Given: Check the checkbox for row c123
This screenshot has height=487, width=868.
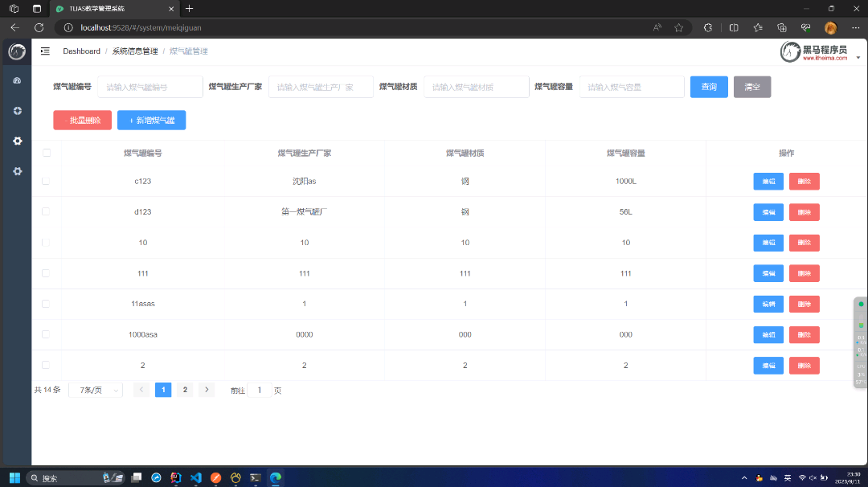Looking at the screenshot, I should (x=46, y=181).
